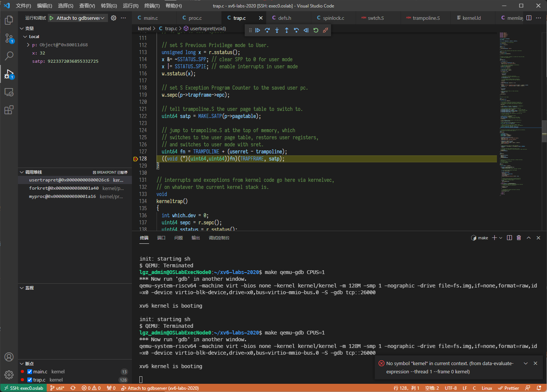
Task: Open launch.json via the debug gear icon
Action: click(x=114, y=18)
